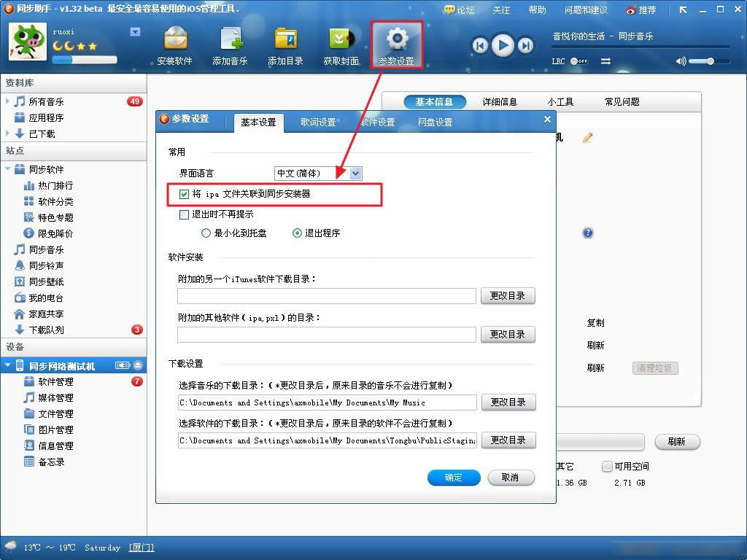The image size is (747, 560).
Task: Enable 退出时不再提示 checkbox
Action: pos(184,215)
